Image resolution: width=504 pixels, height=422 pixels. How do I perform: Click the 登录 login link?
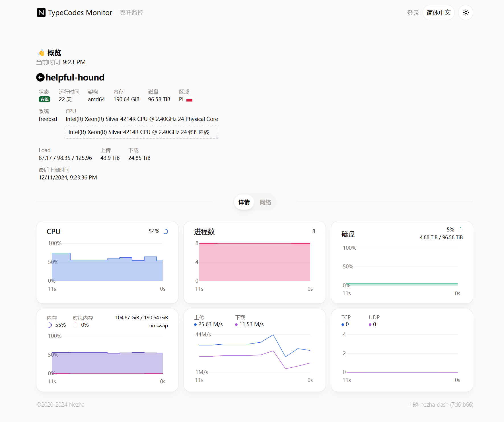click(x=413, y=13)
